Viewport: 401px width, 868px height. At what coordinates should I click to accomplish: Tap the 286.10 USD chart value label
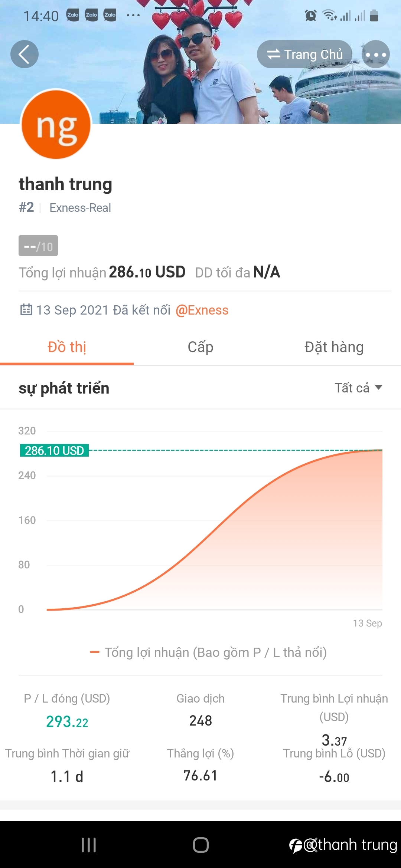tap(54, 451)
